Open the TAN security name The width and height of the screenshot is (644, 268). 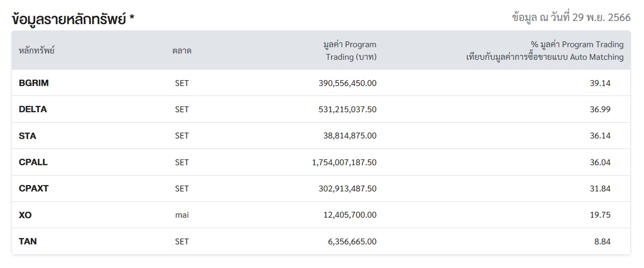pos(28,241)
